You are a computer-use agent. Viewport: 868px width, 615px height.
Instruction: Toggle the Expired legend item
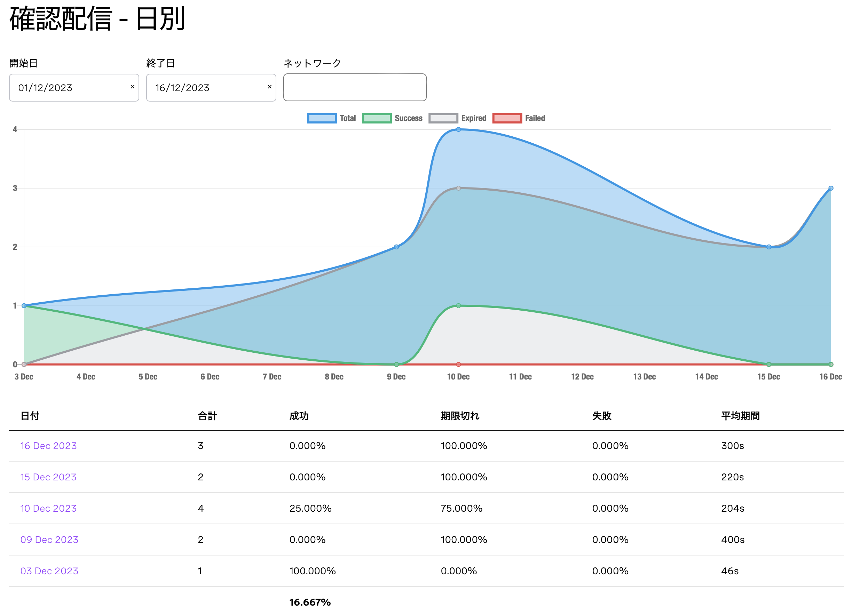(443, 118)
